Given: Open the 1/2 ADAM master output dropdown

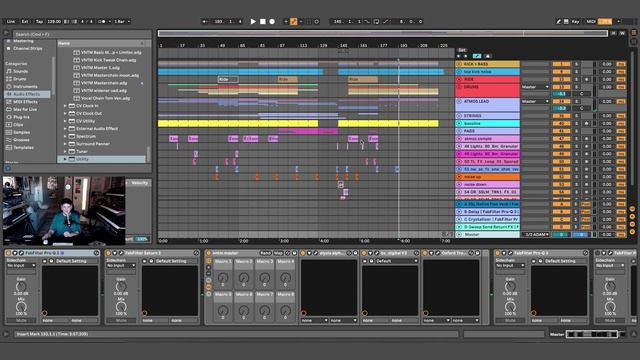Looking at the screenshot, I should tap(536, 235).
